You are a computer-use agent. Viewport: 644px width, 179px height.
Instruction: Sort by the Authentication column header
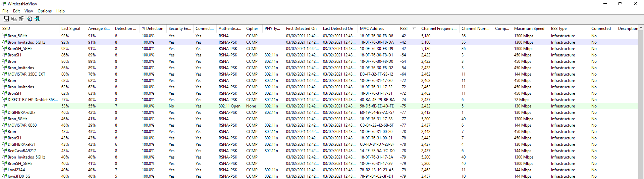tap(230, 29)
